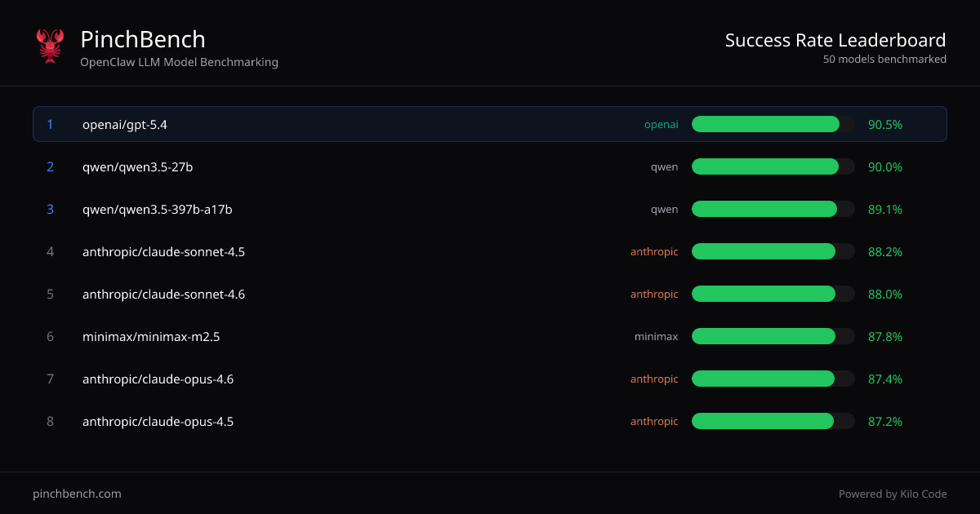The image size is (980, 514).
Task: Click the qwen provider tag beside qwen3.5-397b-a17b
Action: (665, 209)
